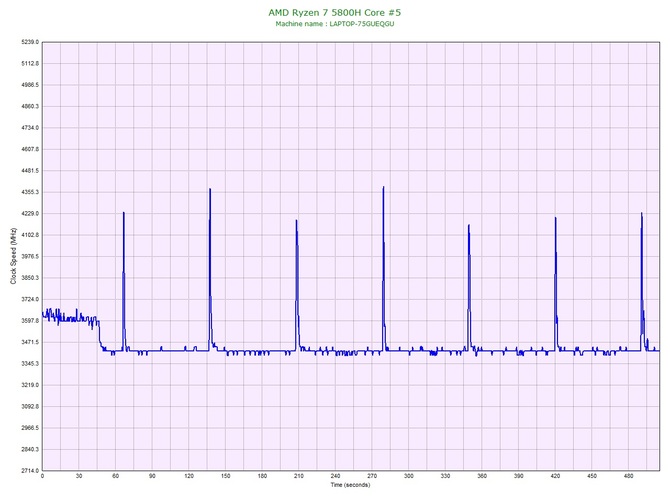Click the spike peak just after 60 seconds

(123, 213)
